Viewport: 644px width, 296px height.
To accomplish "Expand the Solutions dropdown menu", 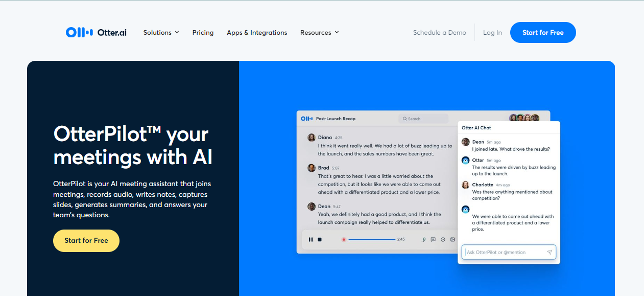I will point(161,32).
